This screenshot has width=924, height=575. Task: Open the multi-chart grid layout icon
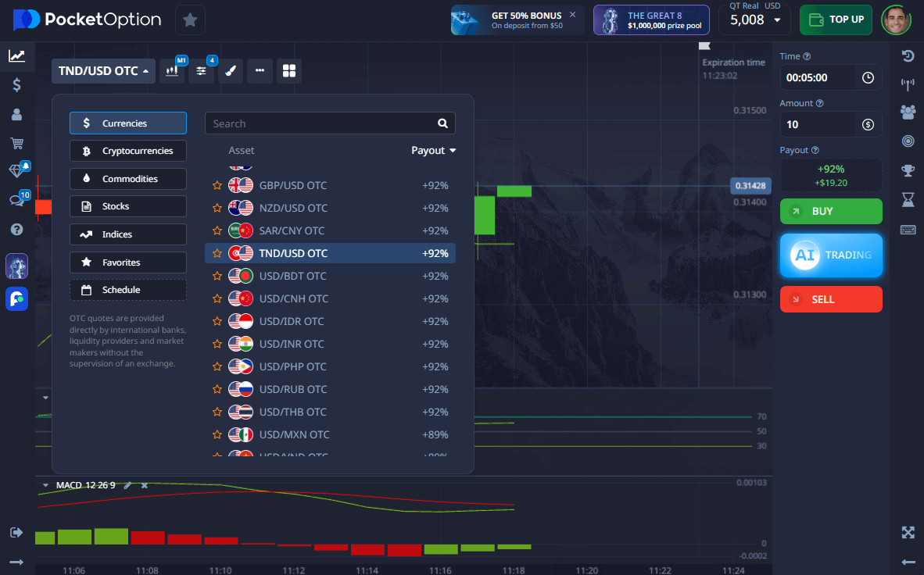click(289, 71)
